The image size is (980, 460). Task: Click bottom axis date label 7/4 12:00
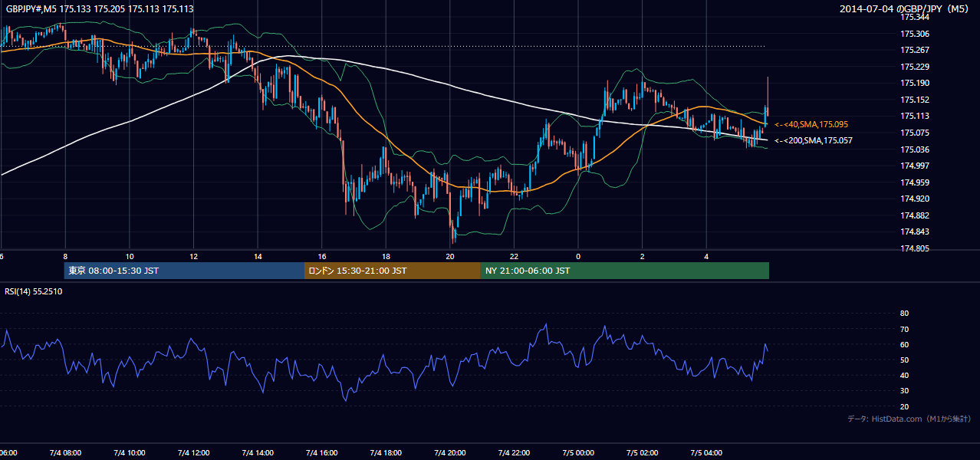tap(193, 452)
